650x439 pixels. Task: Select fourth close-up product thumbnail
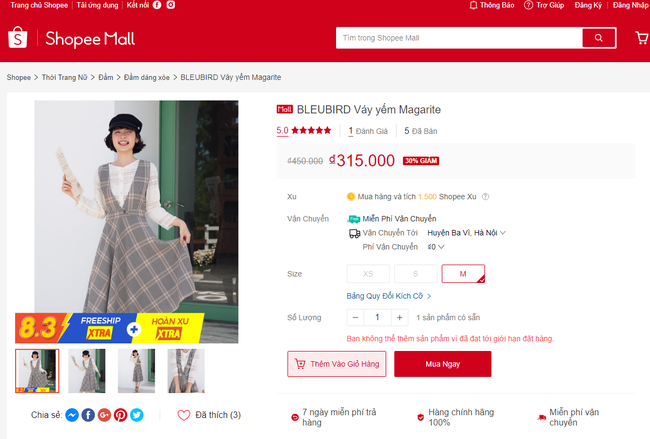pos(186,371)
